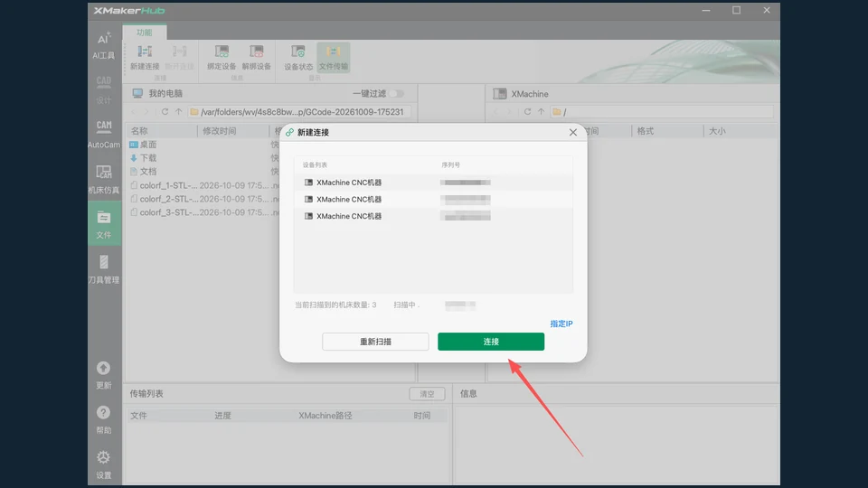Go up one folder in XMachine panel
The image size is (868, 488).
(541, 112)
